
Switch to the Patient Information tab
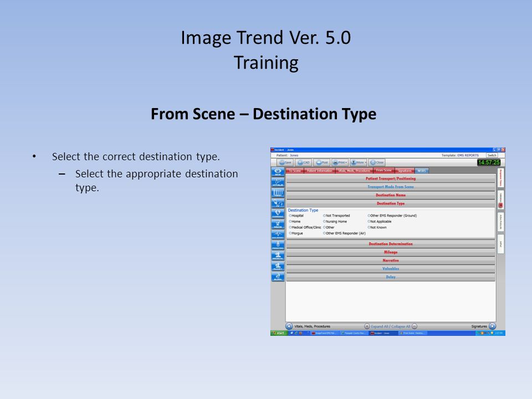(320, 171)
